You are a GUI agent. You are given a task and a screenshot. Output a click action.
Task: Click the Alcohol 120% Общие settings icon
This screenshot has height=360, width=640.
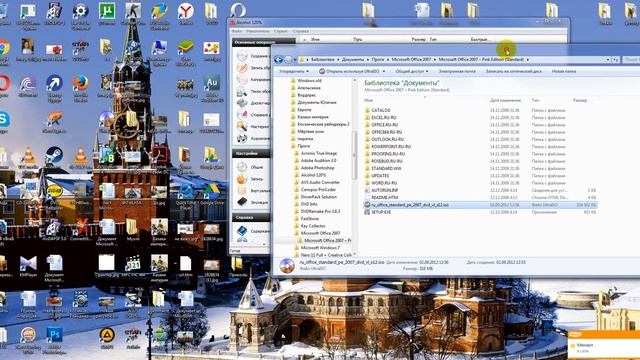click(242, 167)
